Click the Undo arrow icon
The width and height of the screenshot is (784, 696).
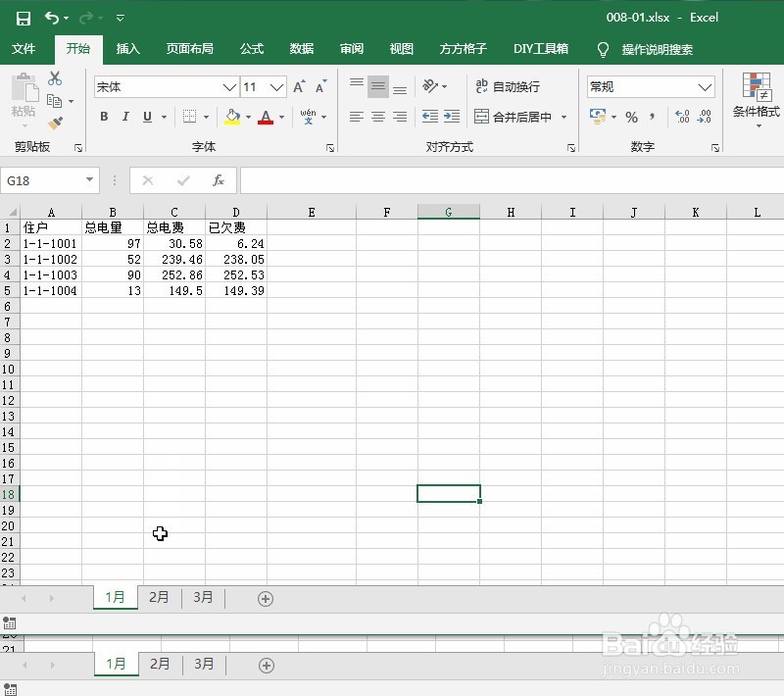pos(52,18)
